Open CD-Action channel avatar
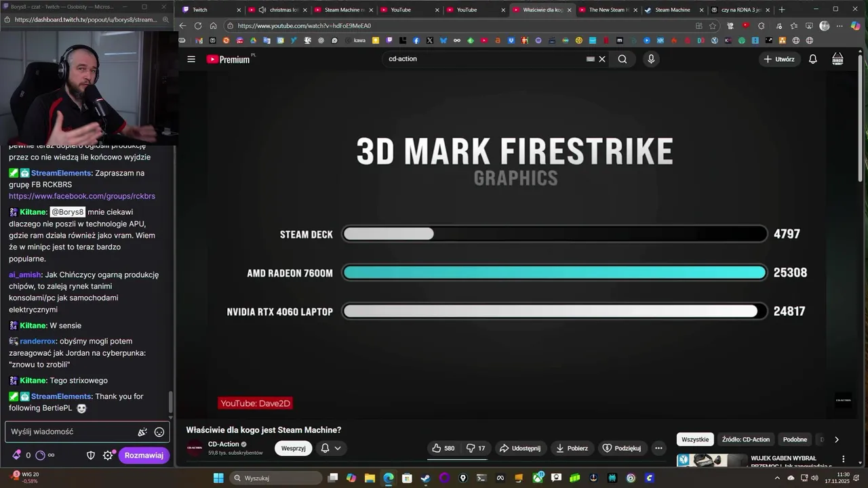This screenshot has width=868, height=488. [195, 448]
